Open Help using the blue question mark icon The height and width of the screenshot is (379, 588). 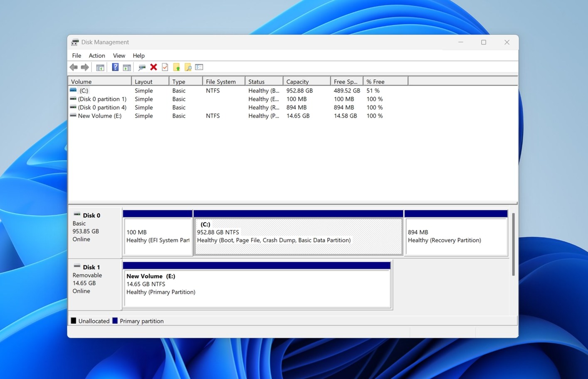(x=115, y=67)
